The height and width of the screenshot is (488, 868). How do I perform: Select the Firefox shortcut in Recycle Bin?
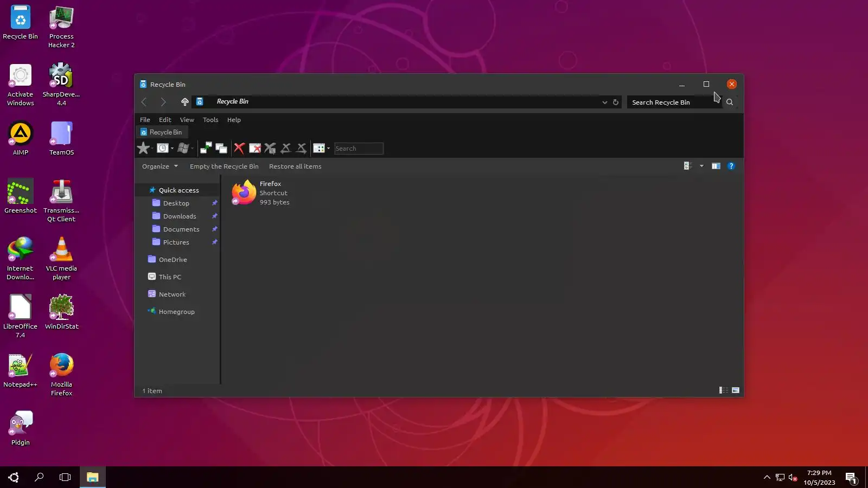(261, 193)
